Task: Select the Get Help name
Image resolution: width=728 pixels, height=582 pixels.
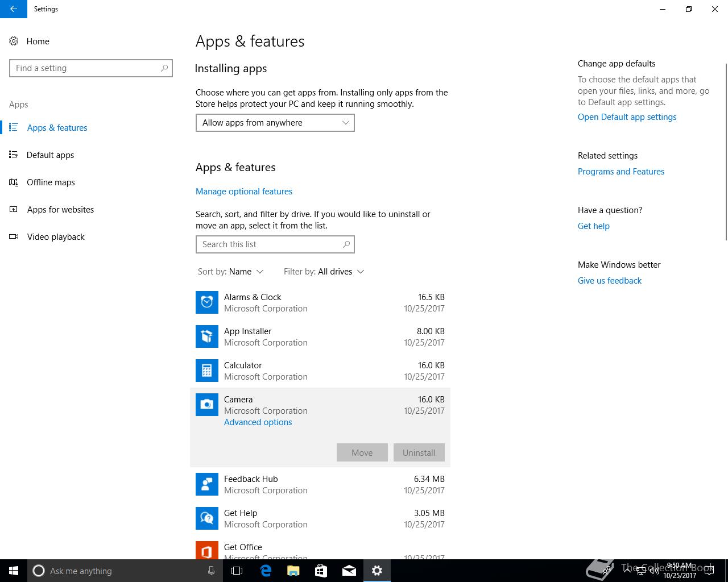Action: coord(241,513)
